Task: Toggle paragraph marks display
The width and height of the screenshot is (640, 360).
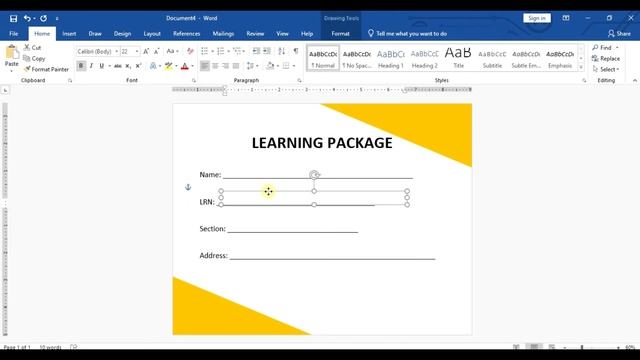Action: (x=296, y=51)
